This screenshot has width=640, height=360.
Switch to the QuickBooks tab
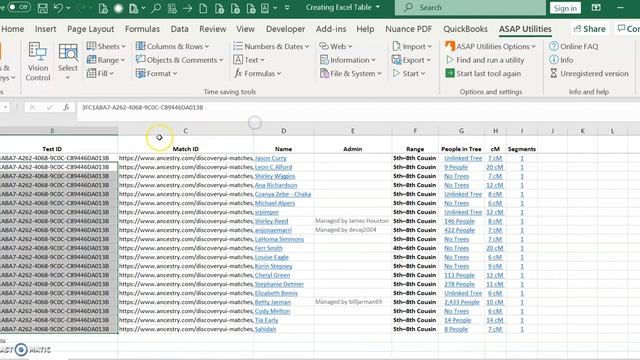(x=465, y=29)
